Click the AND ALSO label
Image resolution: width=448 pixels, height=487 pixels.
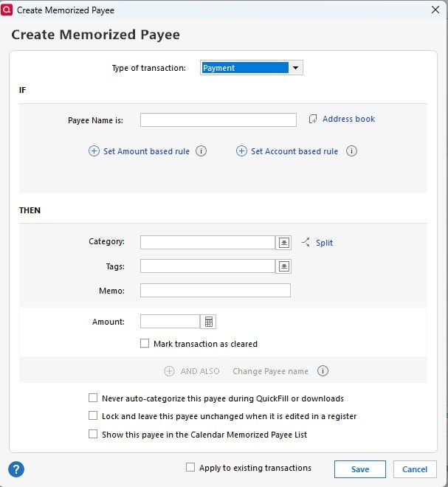click(200, 371)
